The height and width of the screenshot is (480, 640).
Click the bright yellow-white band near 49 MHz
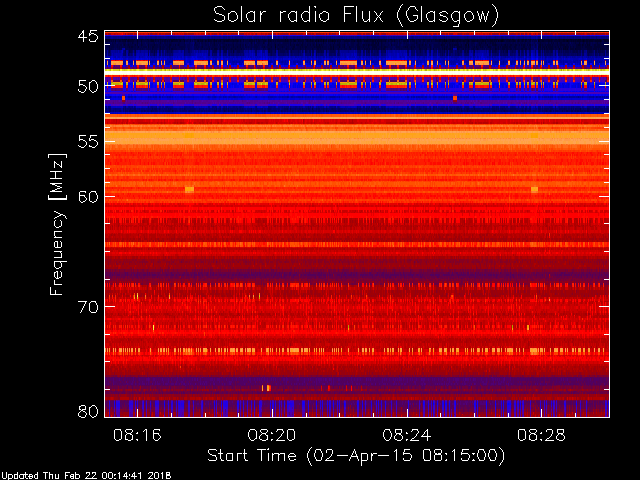pos(357,71)
